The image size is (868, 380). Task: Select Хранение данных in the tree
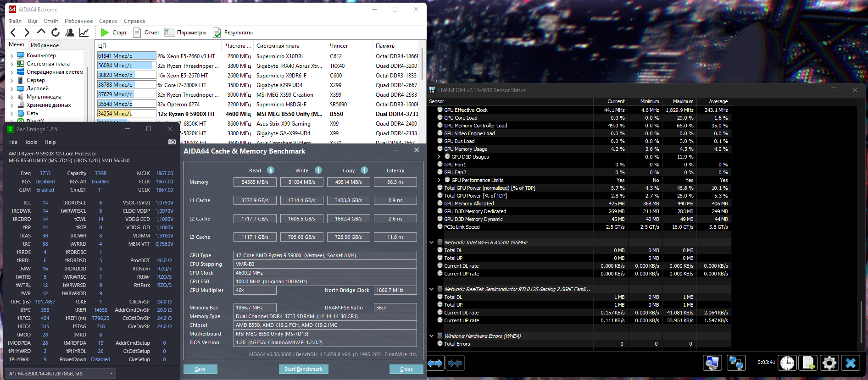tap(49, 105)
